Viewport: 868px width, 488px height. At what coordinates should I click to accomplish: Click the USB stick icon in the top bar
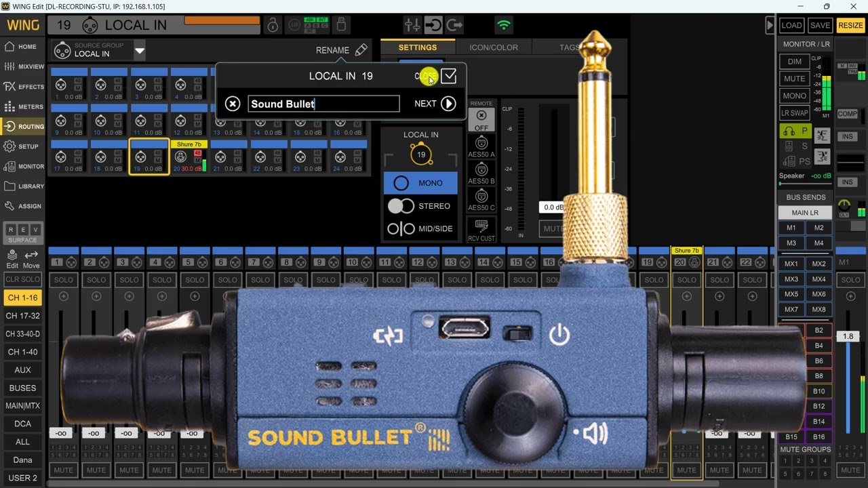[341, 25]
